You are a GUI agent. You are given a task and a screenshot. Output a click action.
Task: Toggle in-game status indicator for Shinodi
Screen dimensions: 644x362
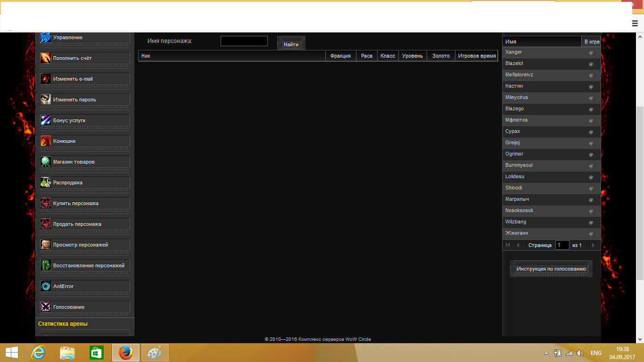pos(591,189)
